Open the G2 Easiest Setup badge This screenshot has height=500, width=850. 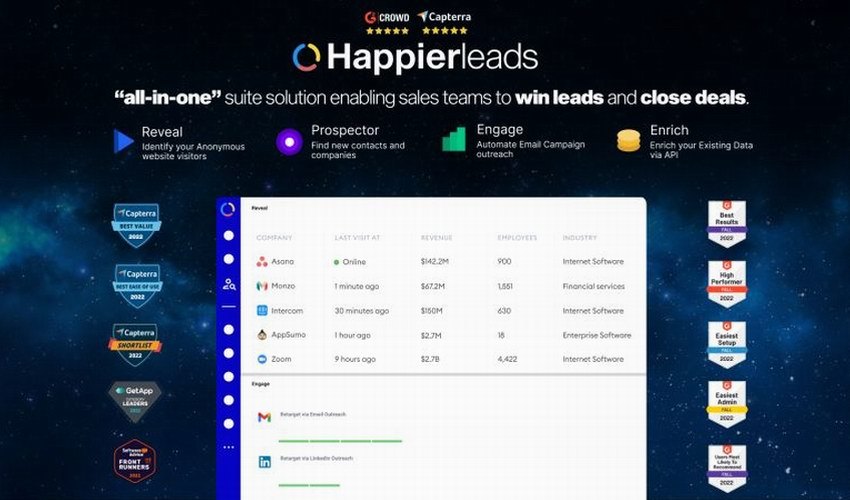click(x=727, y=344)
